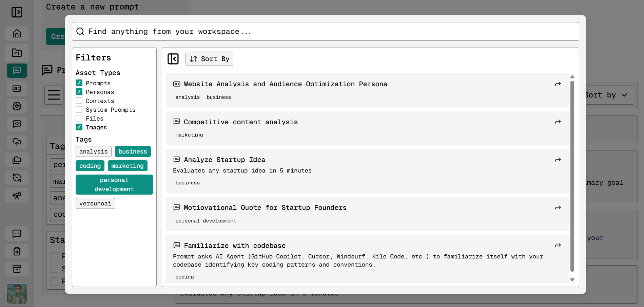Viewport: 644px width, 307px height.
Task: Click the workspace search field
Action: 305,31
